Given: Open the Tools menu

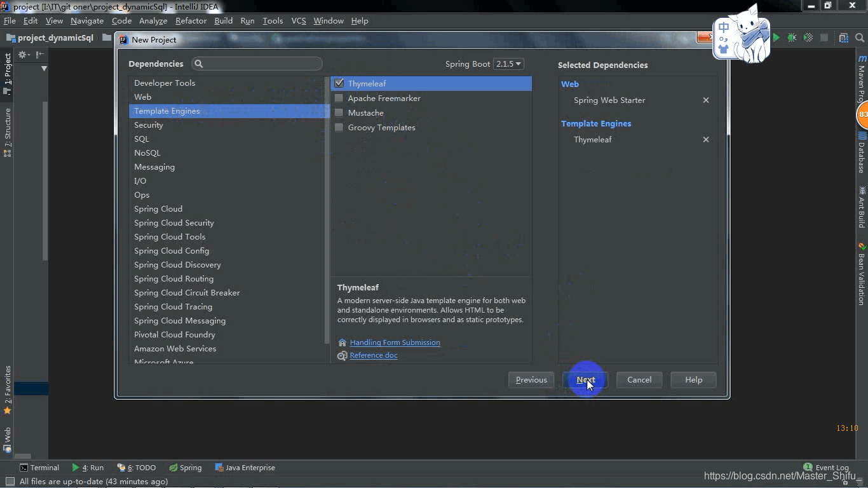Looking at the screenshot, I should pos(273,20).
